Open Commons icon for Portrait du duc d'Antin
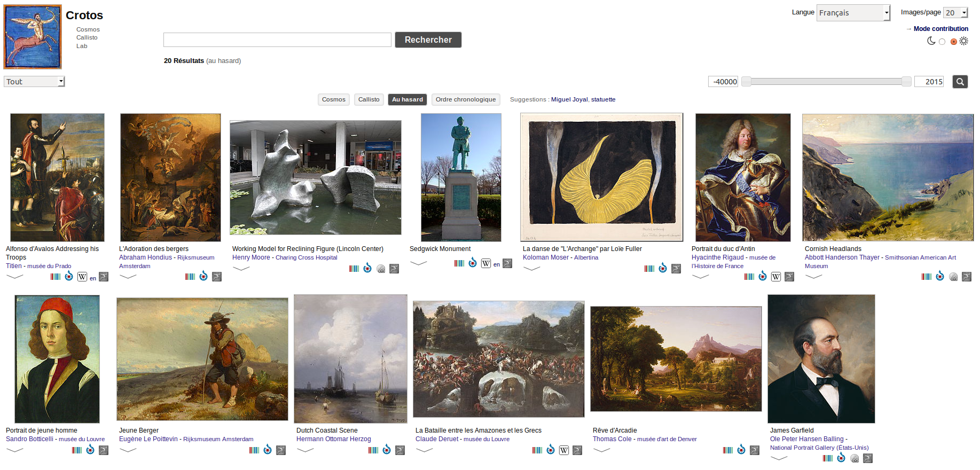Viewport: 980px width, 470px height. 763,276
